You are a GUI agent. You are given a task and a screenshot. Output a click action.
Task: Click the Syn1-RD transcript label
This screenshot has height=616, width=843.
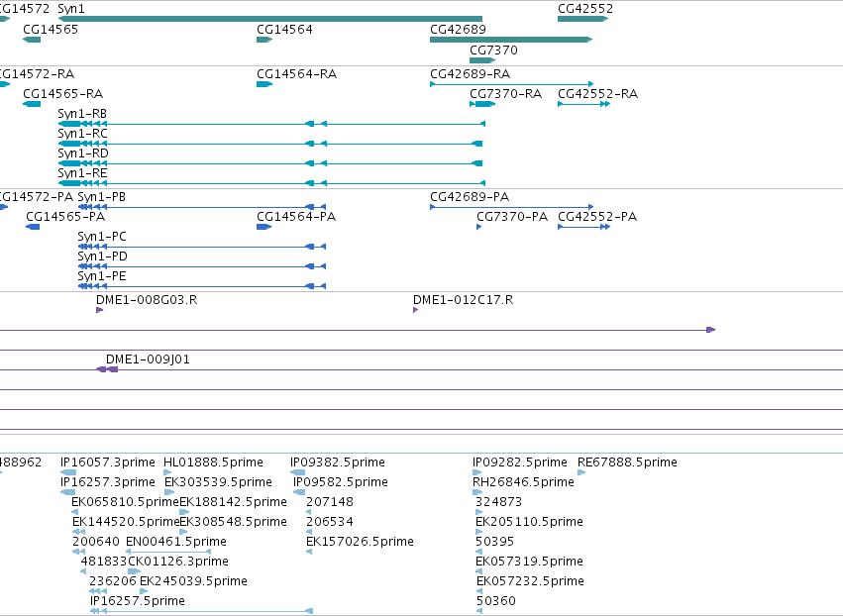click(x=83, y=154)
